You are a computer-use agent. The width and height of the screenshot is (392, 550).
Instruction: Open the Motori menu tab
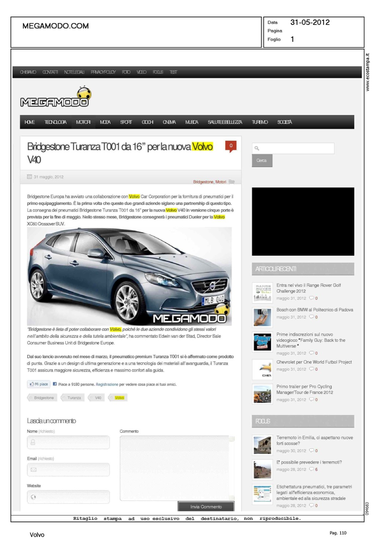coord(83,122)
